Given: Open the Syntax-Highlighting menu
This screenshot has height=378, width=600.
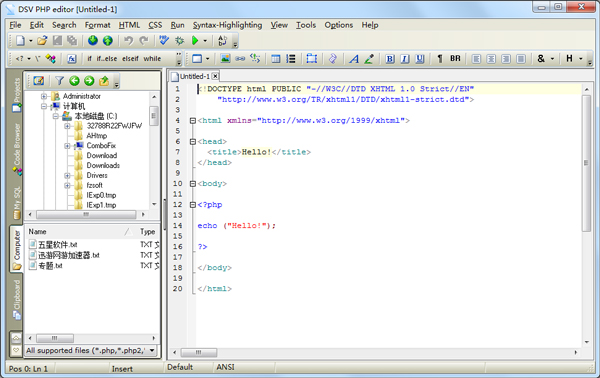Looking at the screenshot, I should pos(227,25).
